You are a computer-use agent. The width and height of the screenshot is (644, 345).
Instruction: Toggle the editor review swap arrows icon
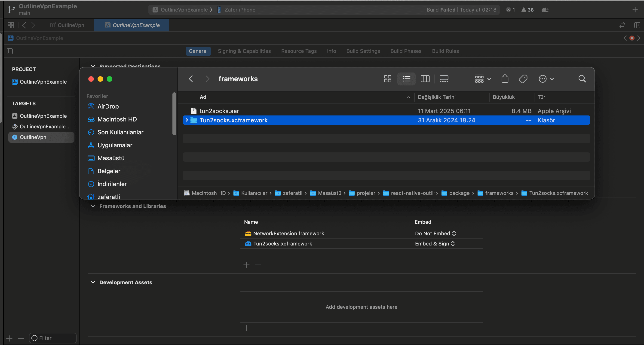(622, 25)
